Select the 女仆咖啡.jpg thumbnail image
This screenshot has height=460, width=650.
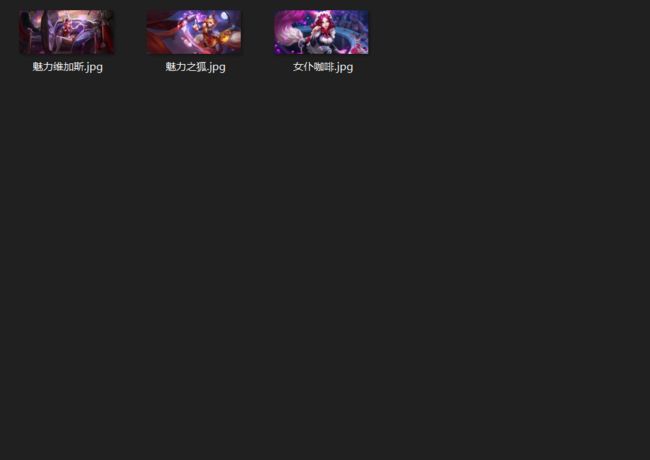321,32
